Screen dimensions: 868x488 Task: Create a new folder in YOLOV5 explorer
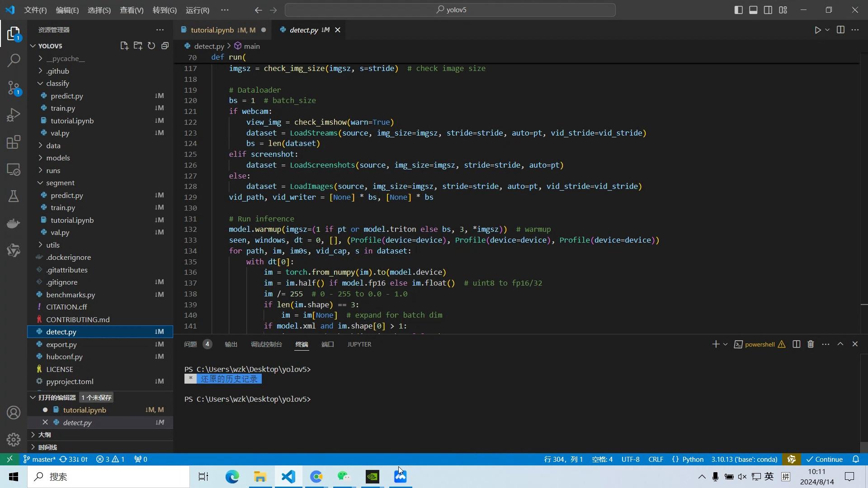pos(138,46)
